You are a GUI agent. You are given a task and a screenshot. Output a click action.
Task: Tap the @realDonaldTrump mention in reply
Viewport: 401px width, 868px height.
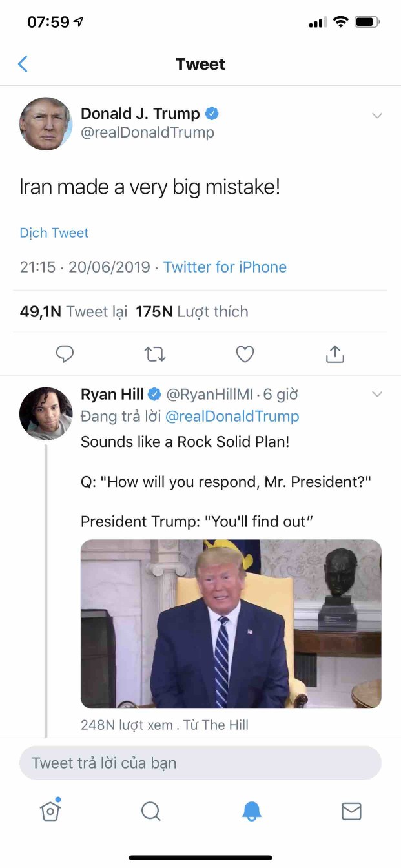click(x=232, y=417)
